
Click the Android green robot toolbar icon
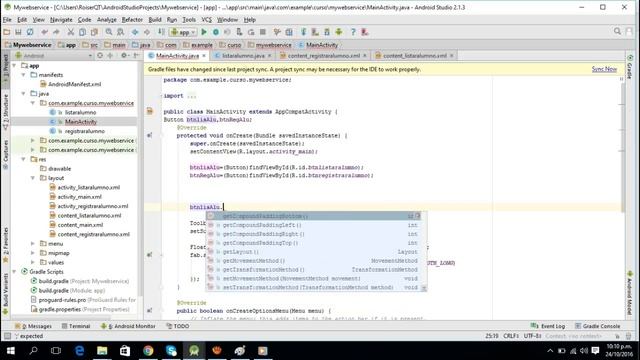click(x=339, y=32)
